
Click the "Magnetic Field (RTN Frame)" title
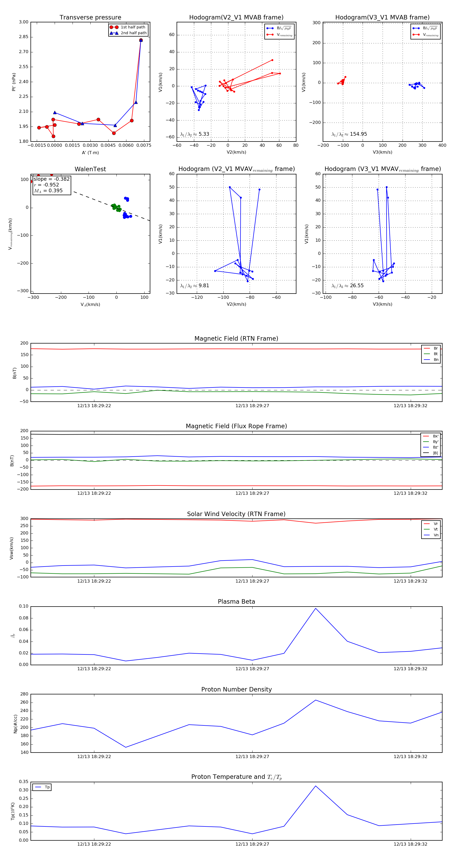click(236, 339)
